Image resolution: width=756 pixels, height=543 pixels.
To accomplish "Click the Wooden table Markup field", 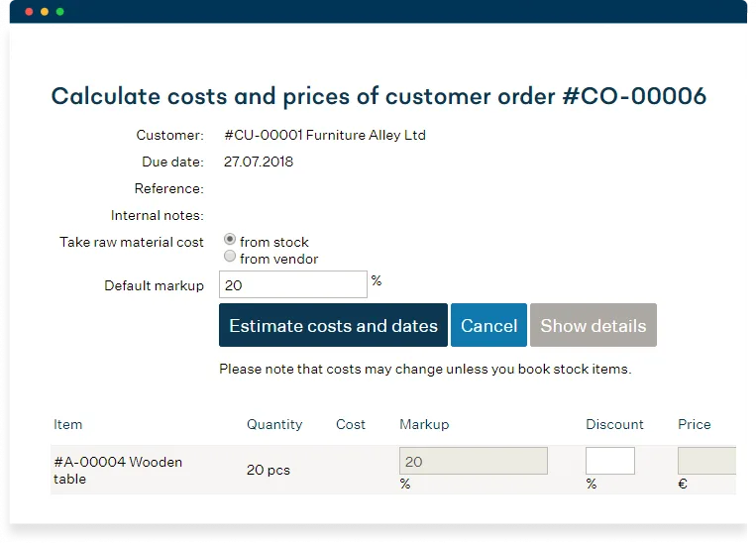I will click(474, 461).
